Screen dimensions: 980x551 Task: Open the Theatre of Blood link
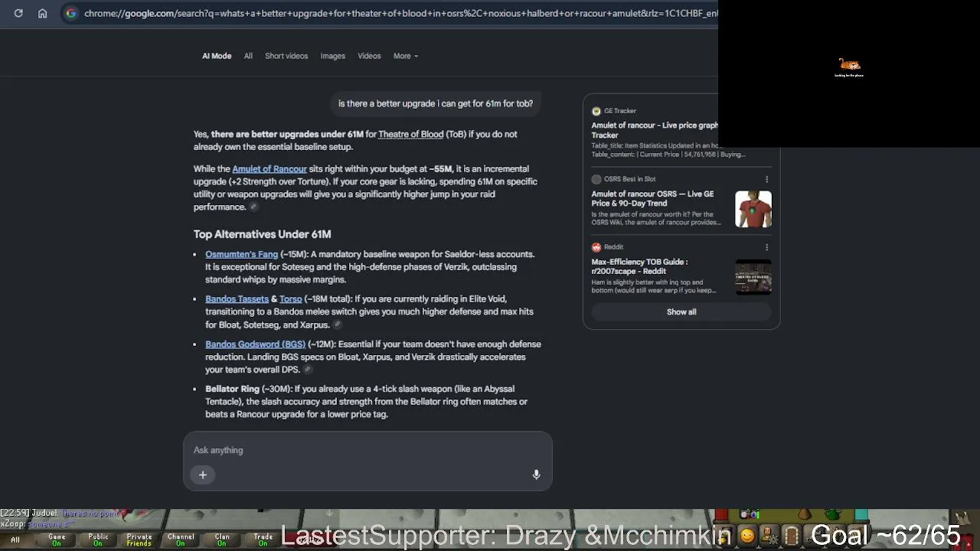[x=410, y=134]
